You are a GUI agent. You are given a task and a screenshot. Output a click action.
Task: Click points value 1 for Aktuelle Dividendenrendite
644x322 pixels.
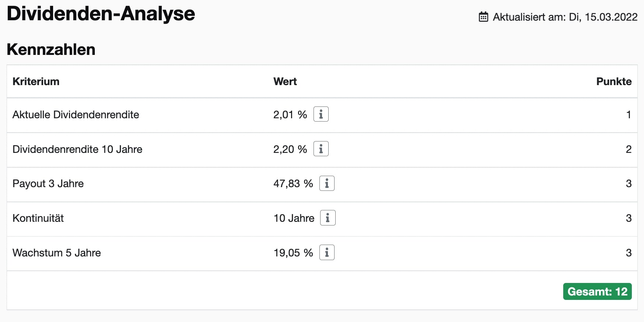pyautogui.click(x=629, y=115)
